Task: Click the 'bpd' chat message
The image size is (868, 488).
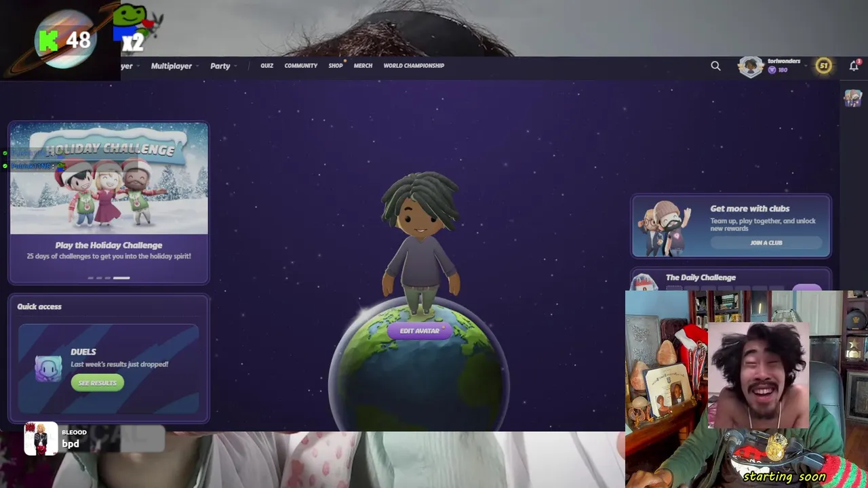Action: click(x=71, y=444)
